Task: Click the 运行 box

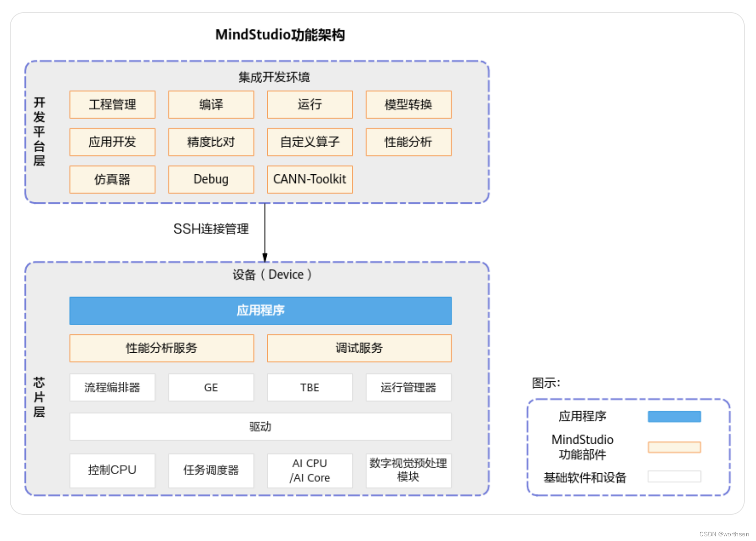Action: (x=310, y=105)
